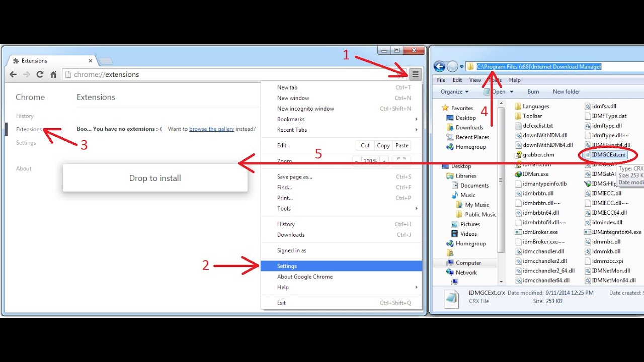Screen dimensions: 644x362
Task: Click the Cut button in Edit row
Action: [x=365, y=145]
